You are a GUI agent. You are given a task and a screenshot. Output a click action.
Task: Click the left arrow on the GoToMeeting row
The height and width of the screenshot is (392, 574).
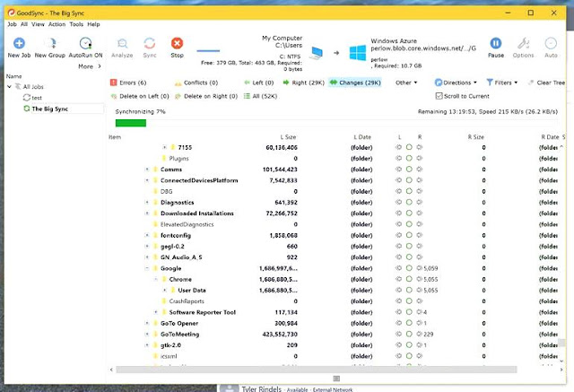398,334
